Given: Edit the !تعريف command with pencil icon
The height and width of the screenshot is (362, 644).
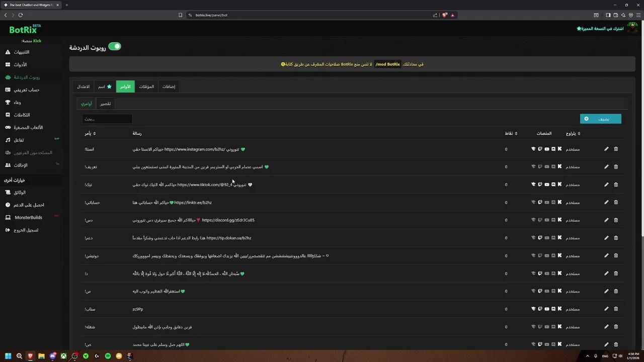Looking at the screenshot, I should point(606,166).
